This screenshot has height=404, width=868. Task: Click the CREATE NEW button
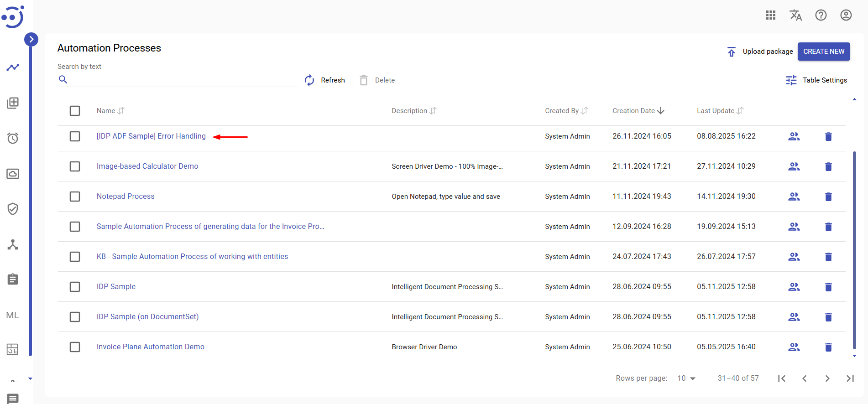point(824,52)
